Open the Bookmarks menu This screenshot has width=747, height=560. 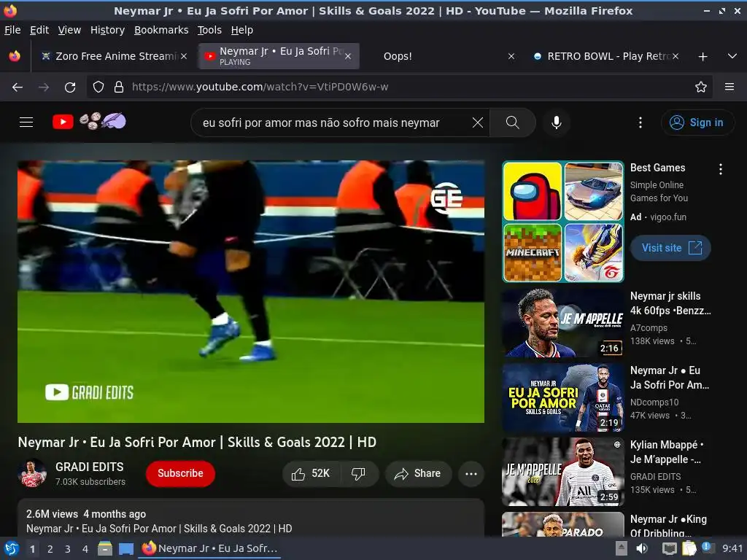(161, 30)
